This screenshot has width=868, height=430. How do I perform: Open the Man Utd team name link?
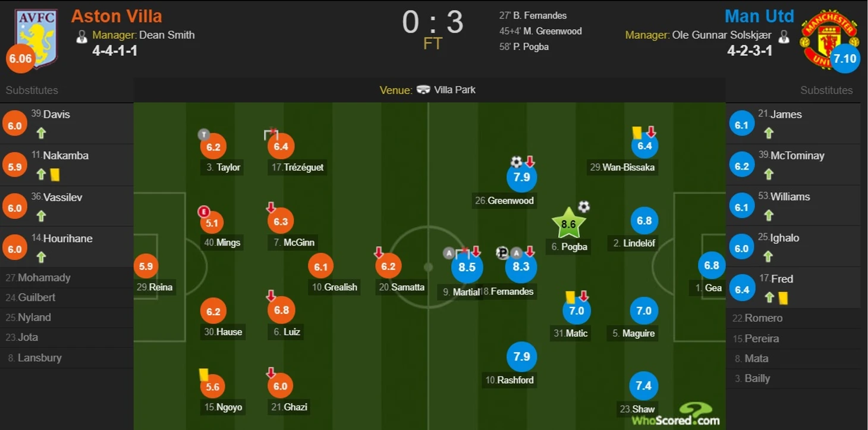pos(759,15)
